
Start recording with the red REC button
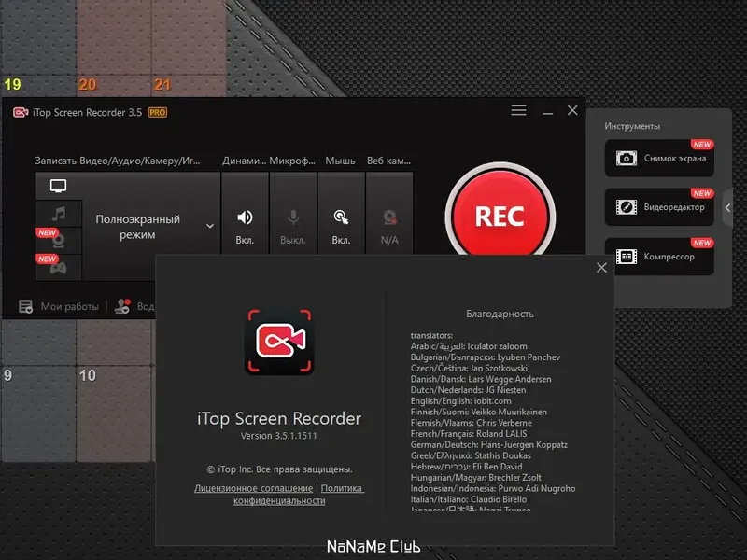point(500,217)
